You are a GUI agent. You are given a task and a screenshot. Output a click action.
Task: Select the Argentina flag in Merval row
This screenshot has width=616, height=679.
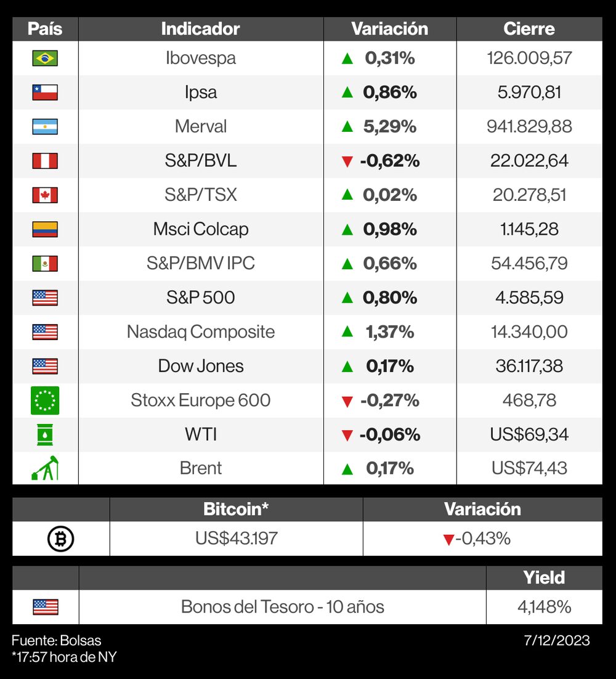[x=45, y=127]
